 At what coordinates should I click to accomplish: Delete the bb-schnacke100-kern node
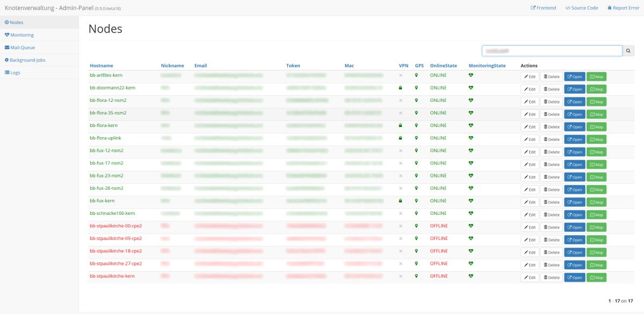(x=551, y=215)
